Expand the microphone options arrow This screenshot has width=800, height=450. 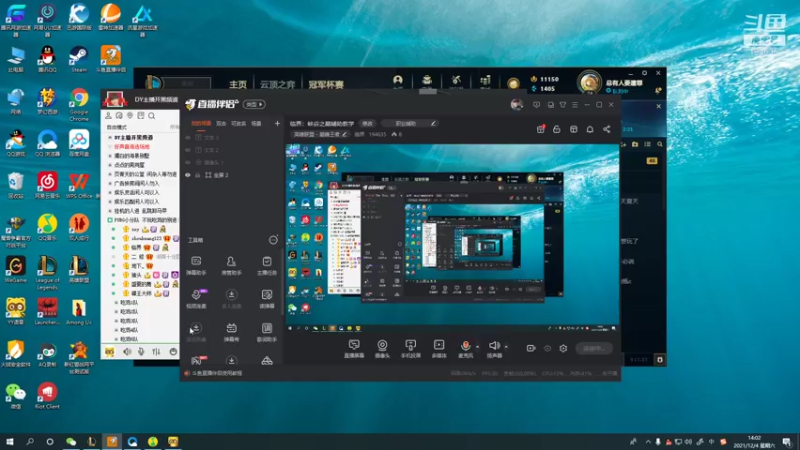[x=478, y=347]
